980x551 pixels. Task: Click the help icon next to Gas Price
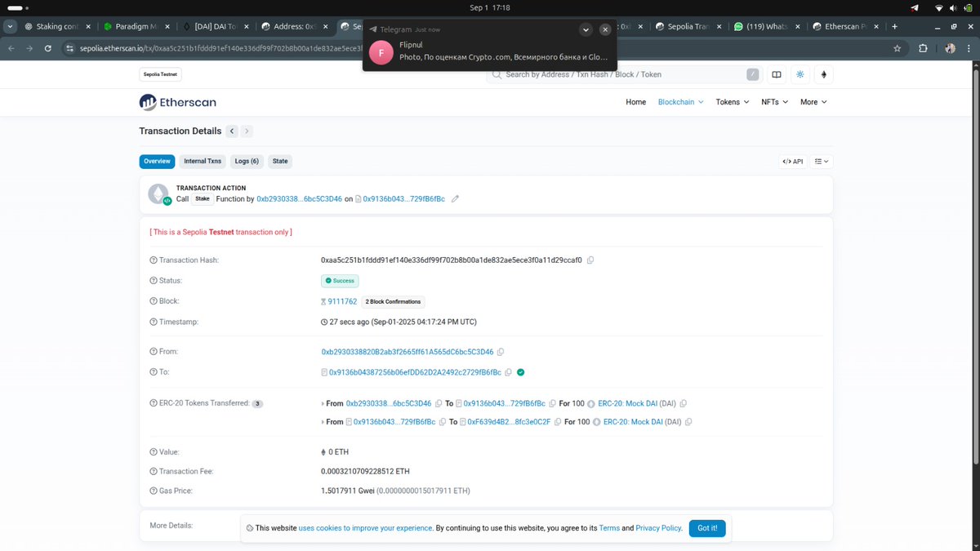[153, 491]
